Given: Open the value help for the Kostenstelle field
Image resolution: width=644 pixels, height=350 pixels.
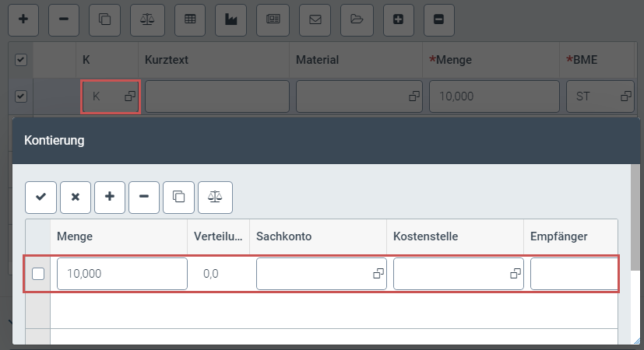Looking at the screenshot, I should (x=515, y=274).
